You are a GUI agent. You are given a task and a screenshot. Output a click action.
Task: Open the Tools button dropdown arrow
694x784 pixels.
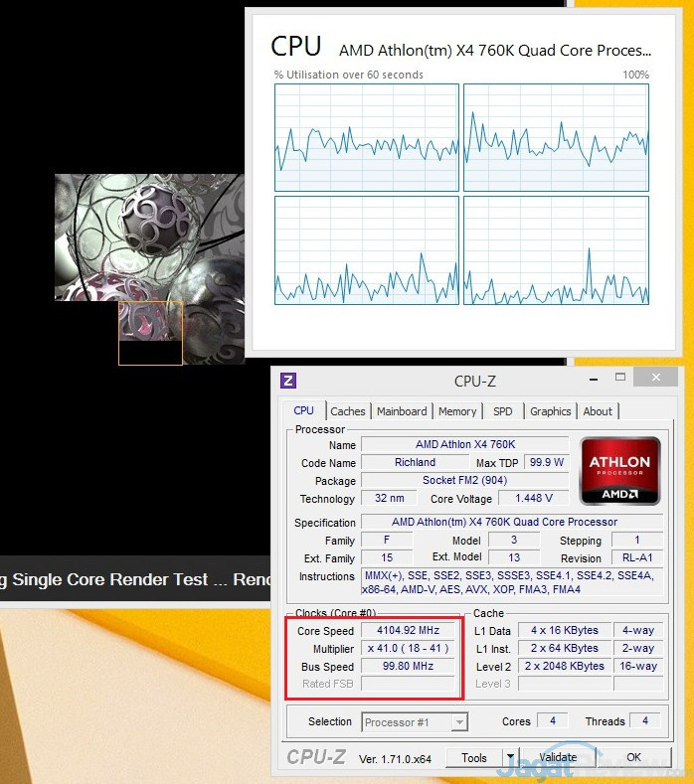tap(510, 757)
